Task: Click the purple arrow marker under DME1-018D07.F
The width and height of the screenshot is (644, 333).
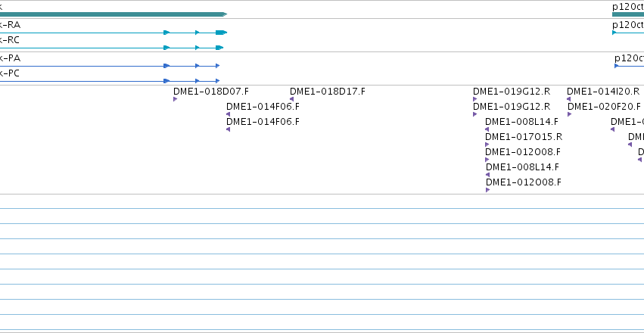Action: click(175, 99)
